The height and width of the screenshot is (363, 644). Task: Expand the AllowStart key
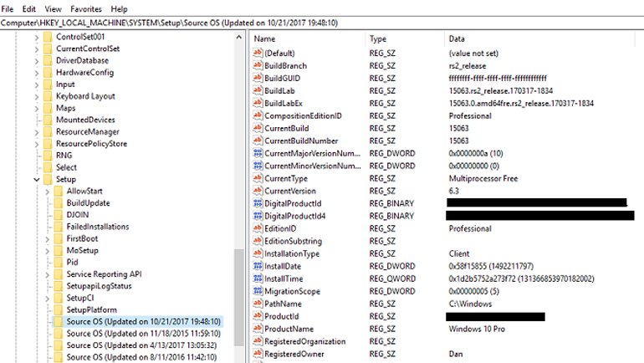(x=47, y=192)
